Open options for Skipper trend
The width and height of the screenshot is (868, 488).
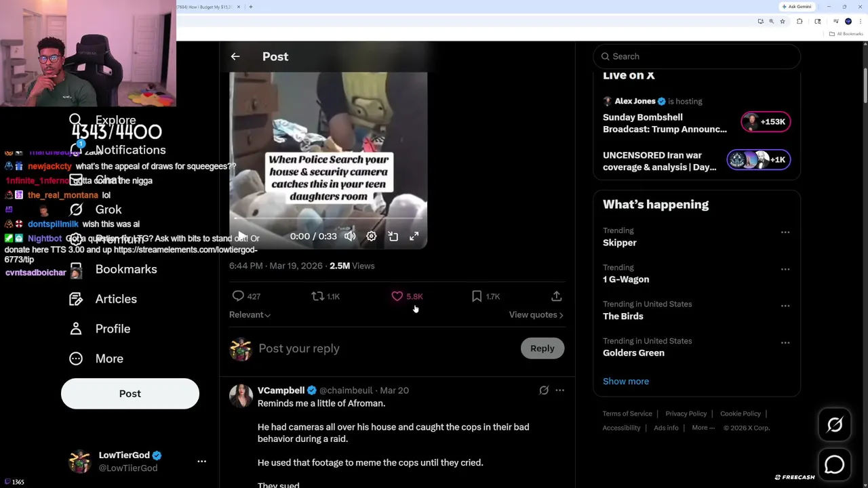click(x=785, y=232)
